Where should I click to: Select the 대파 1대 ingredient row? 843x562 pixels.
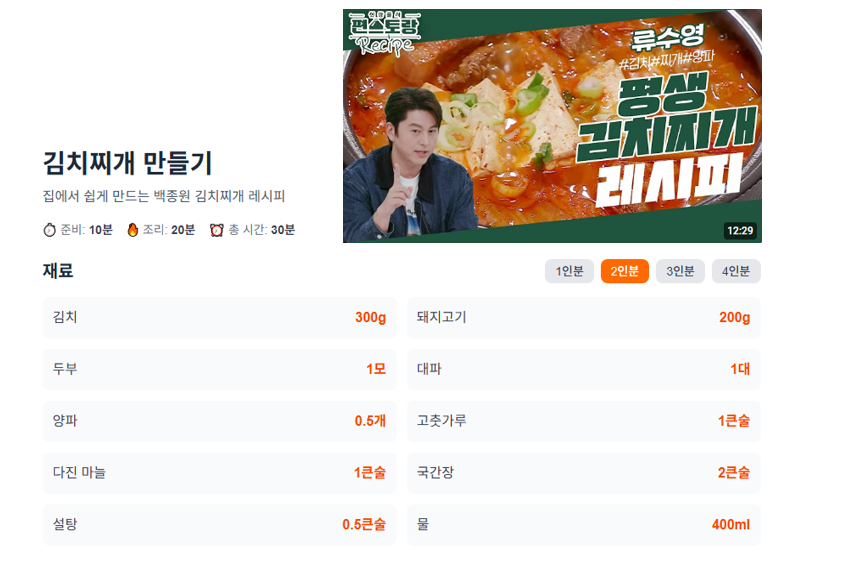coord(584,369)
